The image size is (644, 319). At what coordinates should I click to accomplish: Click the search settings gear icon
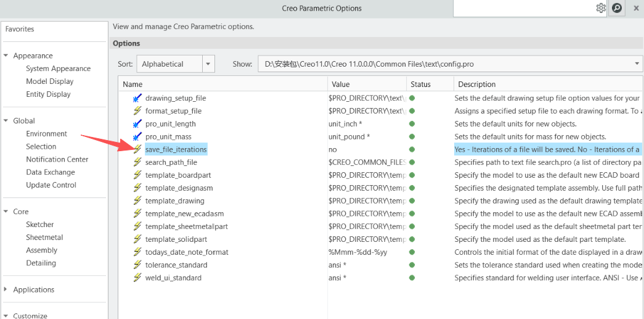tap(600, 8)
